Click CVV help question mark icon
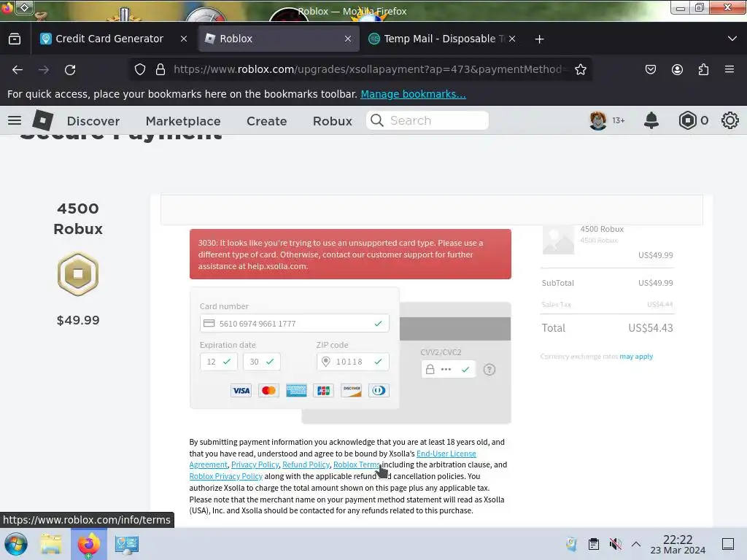The width and height of the screenshot is (747, 560). point(489,370)
